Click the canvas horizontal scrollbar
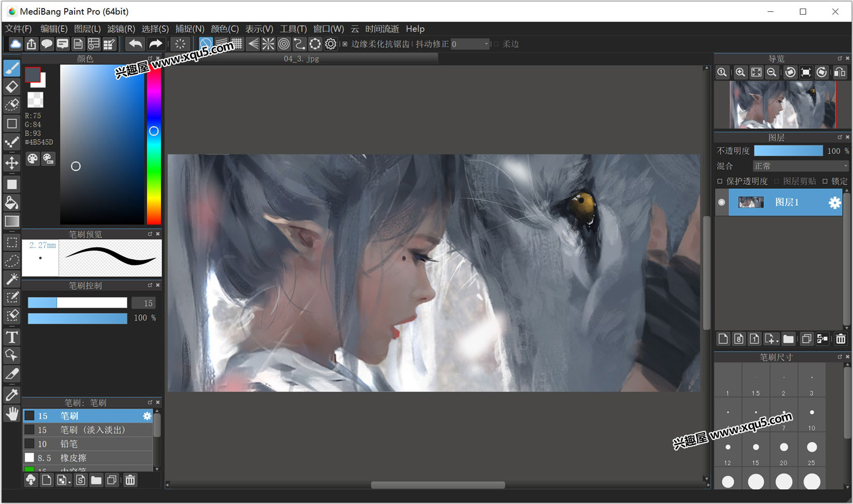853x504 pixels. [x=438, y=485]
